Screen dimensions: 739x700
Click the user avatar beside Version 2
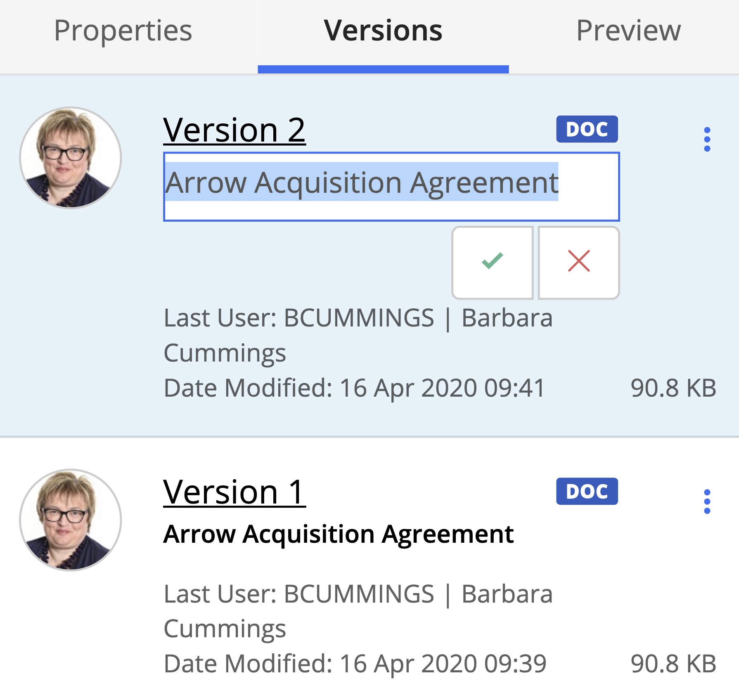pyautogui.click(x=71, y=158)
